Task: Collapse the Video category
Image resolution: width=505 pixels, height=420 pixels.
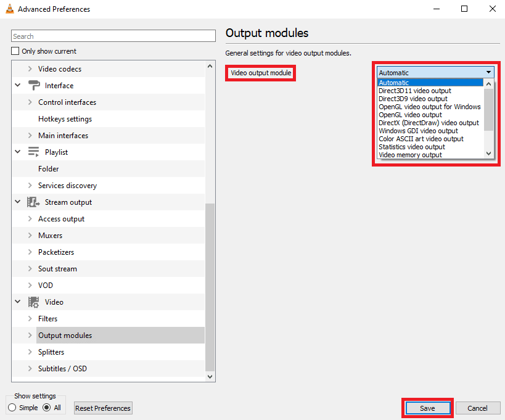Action: click(x=18, y=302)
